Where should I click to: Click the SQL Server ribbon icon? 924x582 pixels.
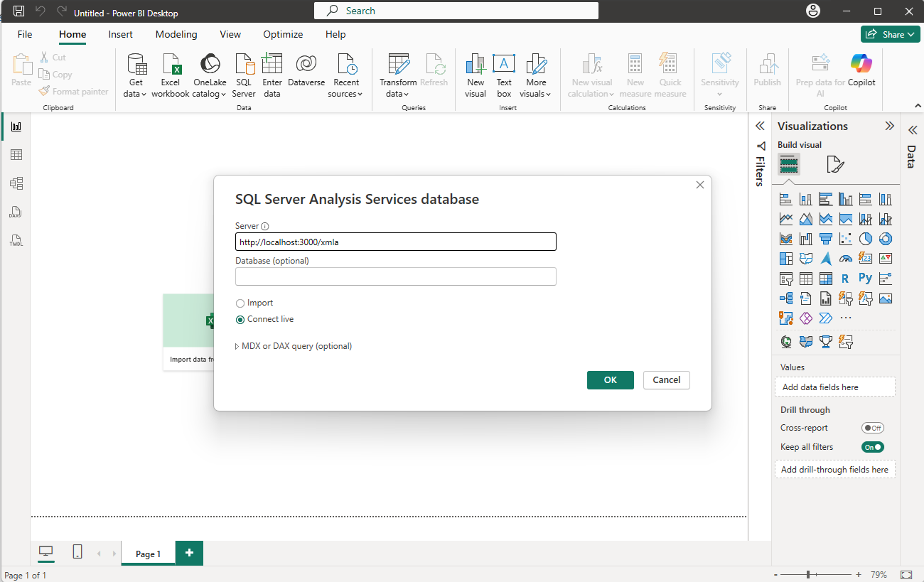(244, 75)
